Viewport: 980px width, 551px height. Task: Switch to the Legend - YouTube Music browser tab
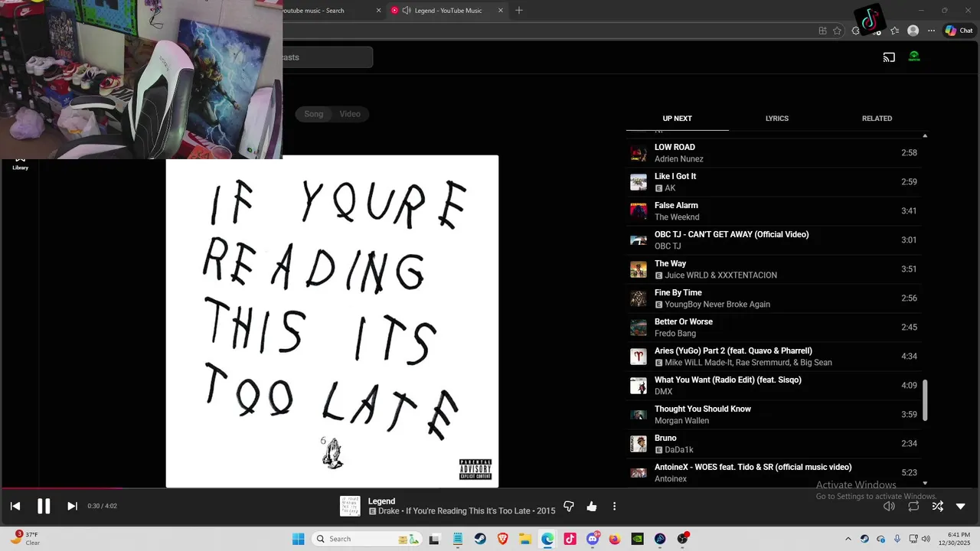448,11
